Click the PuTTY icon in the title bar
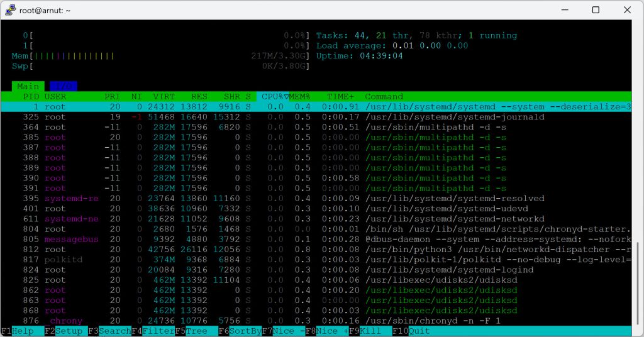Image resolution: width=644 pixels, height=337 pixels. click(11, 10)
